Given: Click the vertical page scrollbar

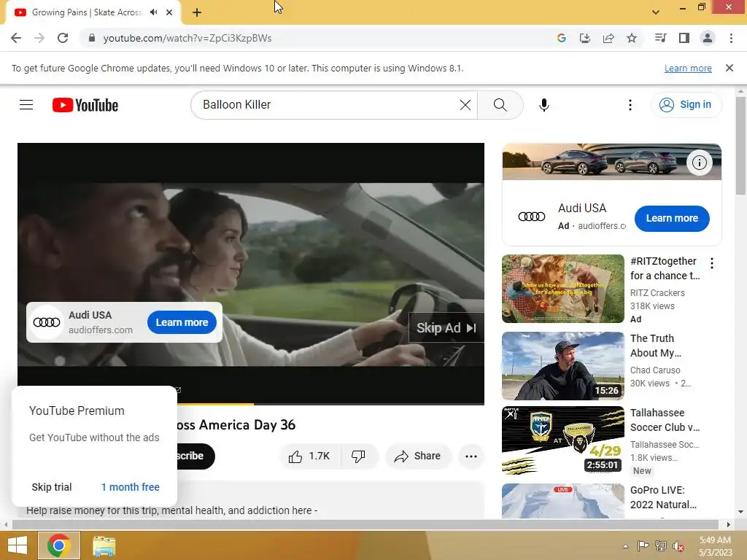Looking at the screenshot, I should click(x=740, y=146).
